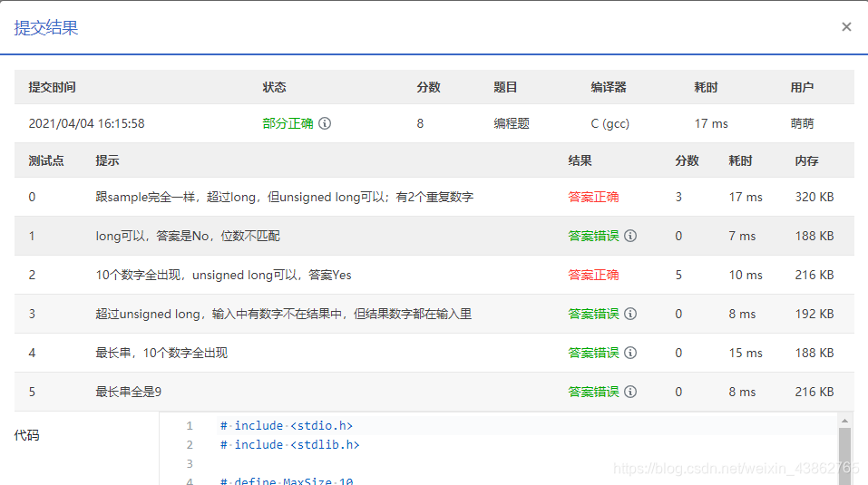Click hint '最长串全是9'

(x=129, y=392)
